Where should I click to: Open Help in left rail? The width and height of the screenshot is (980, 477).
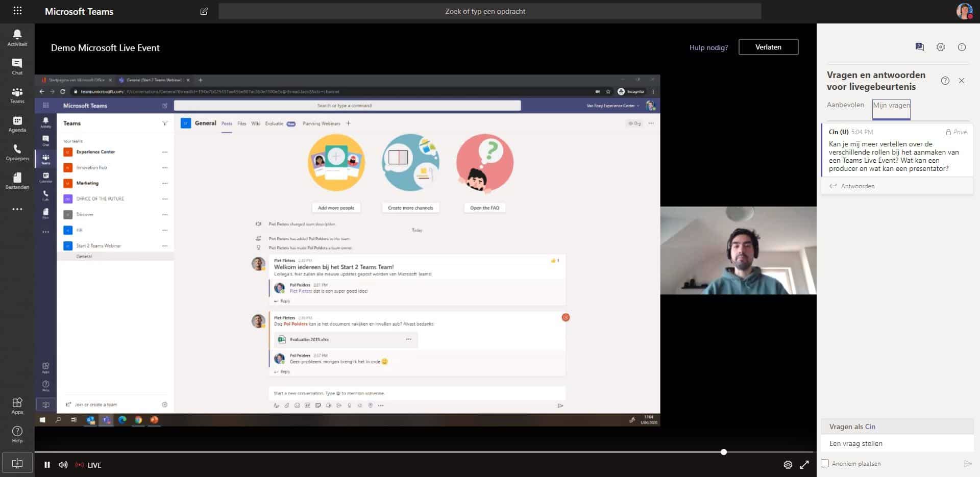point(17,434)
